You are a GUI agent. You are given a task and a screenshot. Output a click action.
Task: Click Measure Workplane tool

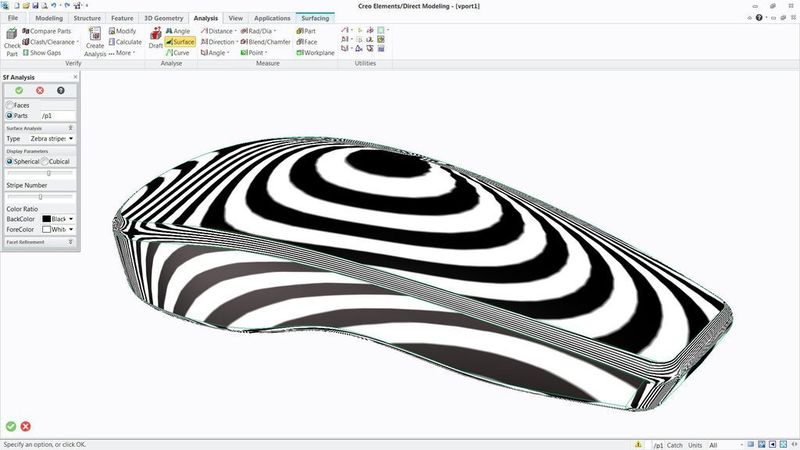(315, 53)
